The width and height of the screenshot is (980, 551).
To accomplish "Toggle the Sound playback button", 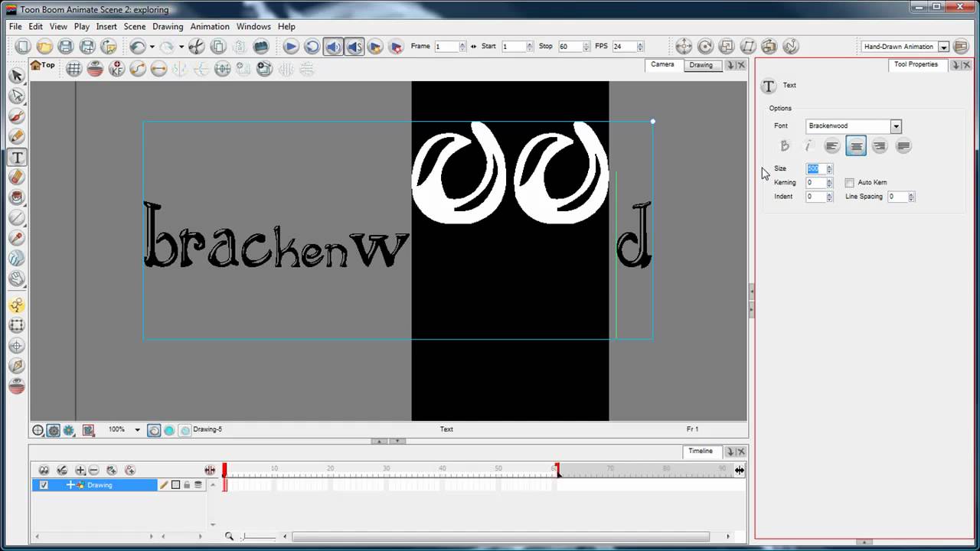I will tap(333, 47).
